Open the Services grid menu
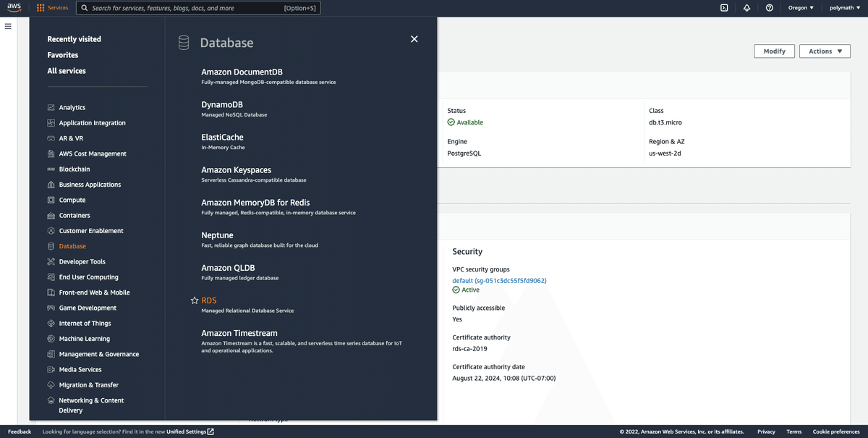This screenshot has height=438, width=868. point(53,8)
